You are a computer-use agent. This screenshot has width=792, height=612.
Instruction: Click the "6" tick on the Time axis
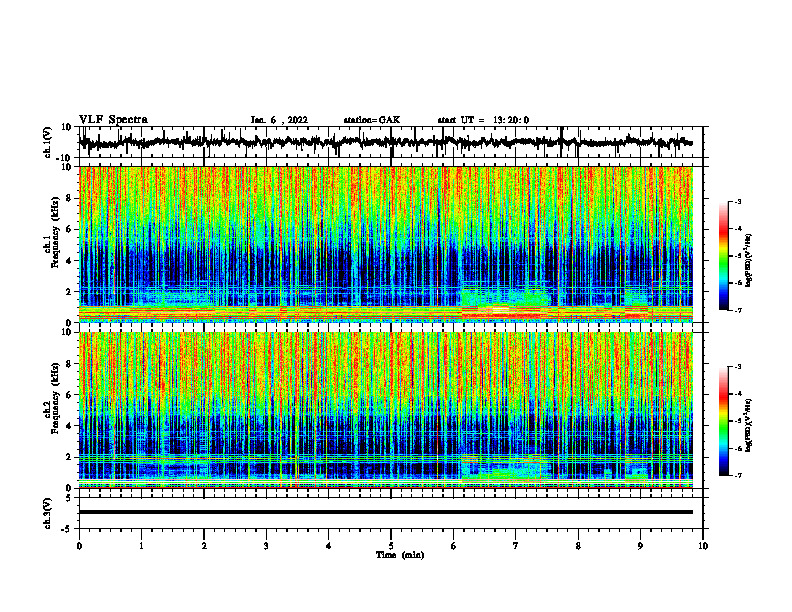click(x=454, y=546)
